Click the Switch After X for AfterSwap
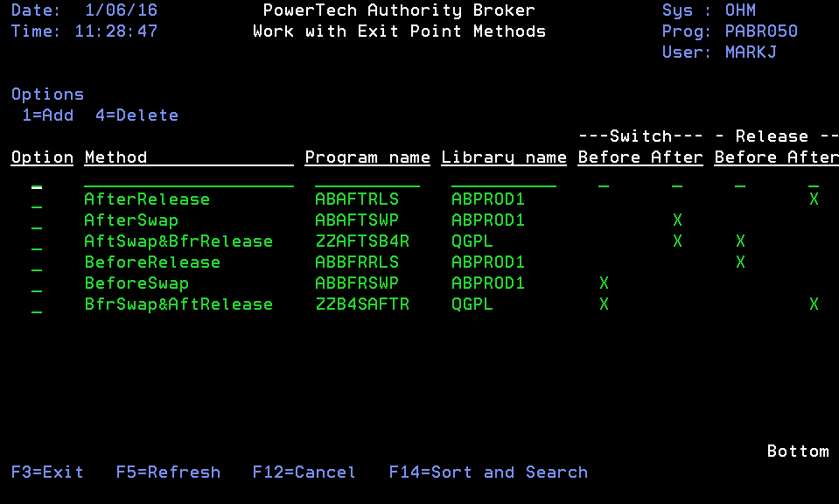 coord(677,220)
